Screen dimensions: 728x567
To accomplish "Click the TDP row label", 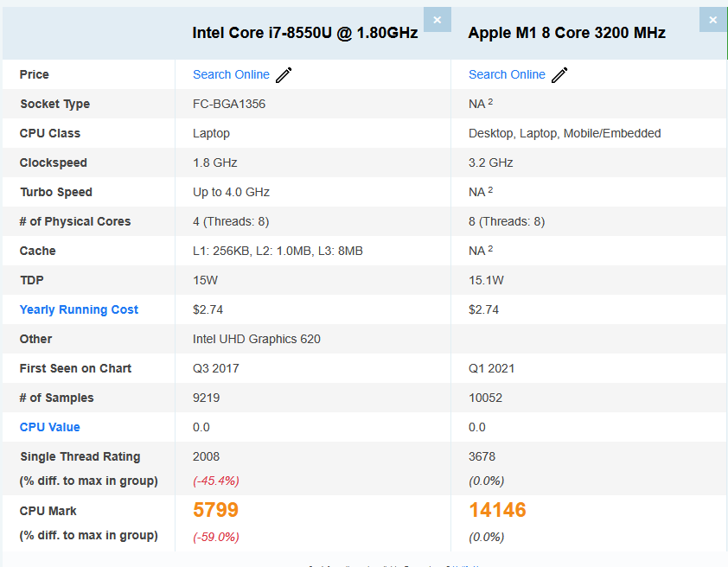I will point(32,280).
